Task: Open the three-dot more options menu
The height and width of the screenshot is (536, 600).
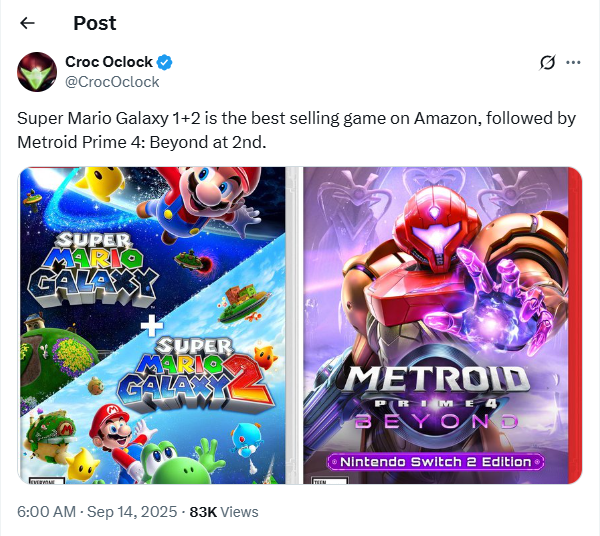Action: 573,62
